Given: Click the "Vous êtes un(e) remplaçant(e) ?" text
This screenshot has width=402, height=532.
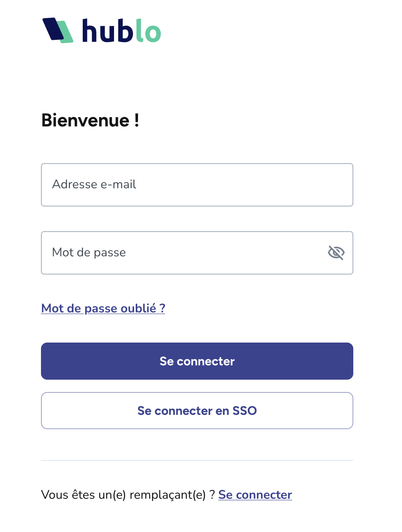Looking at the screenshot, I should coord(128,495).
